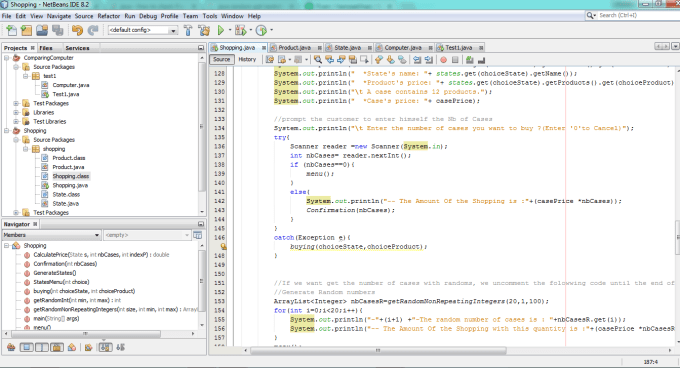The height and width of the screenshot is (368, 680).
Task: Open the default config dropdown
Action: 173,30
